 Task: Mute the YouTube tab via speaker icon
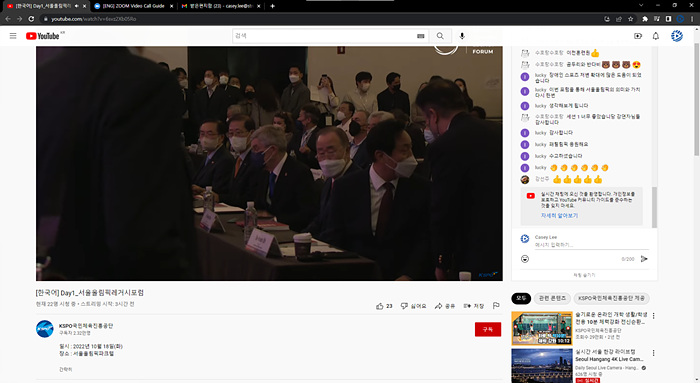[x=76, y=6]
